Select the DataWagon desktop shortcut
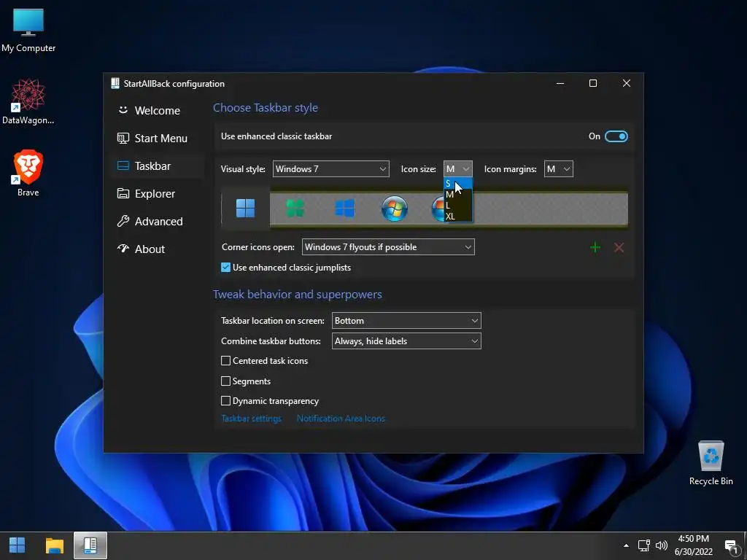This screenshot has height=560, width=747. (x=28, y=102)
